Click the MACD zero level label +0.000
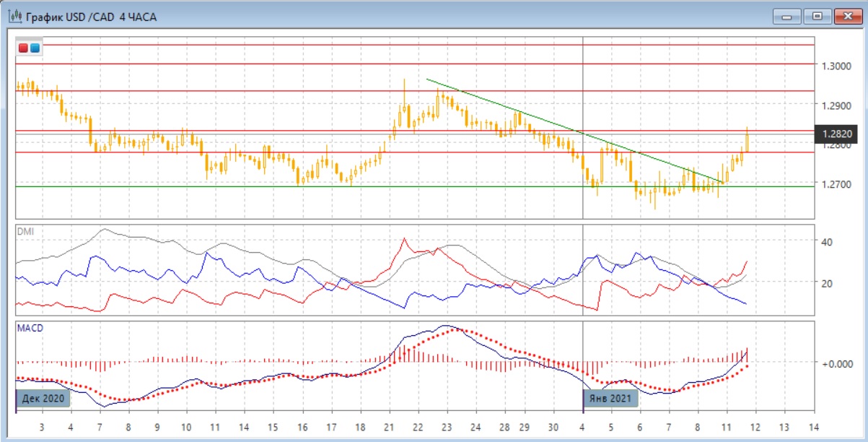Image resolution: width=868 pixels, height=442 pixels. pyautogui.click(x=837, y=363)
